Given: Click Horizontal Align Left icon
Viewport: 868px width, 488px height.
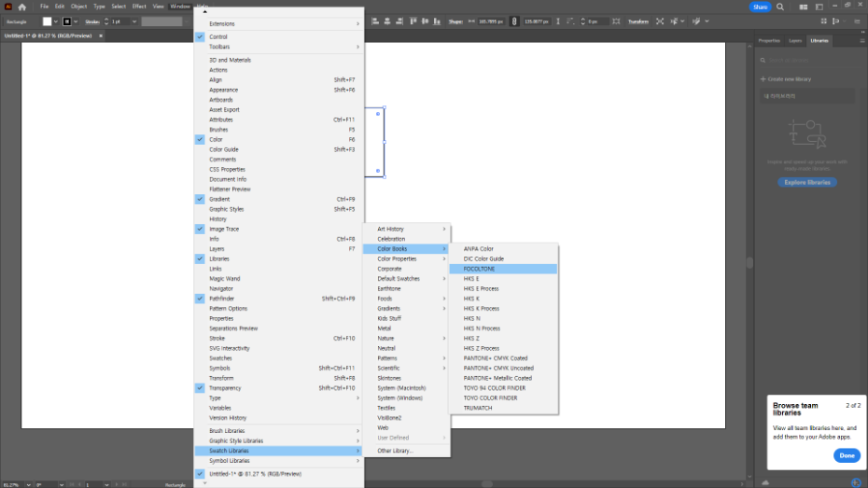Looking at the screenshot, I should [x=375, y=21].
